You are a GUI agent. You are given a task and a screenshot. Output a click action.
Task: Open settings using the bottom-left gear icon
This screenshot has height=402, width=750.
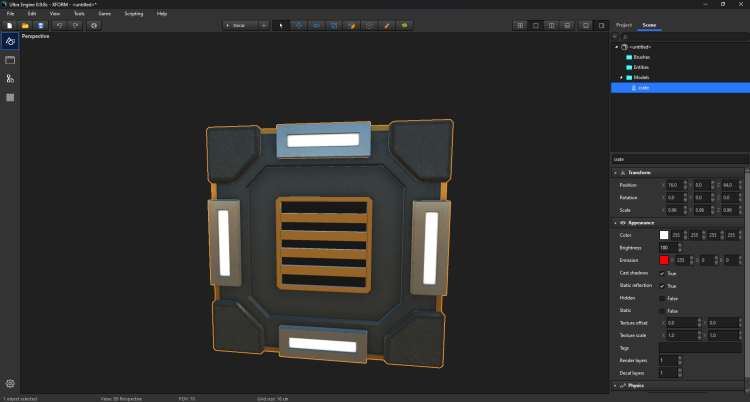click(10, 383)
